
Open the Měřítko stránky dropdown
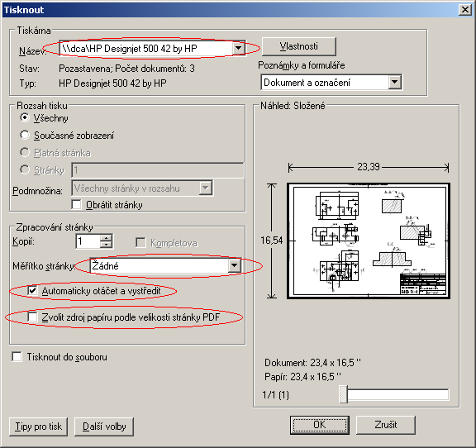[235, 266]
